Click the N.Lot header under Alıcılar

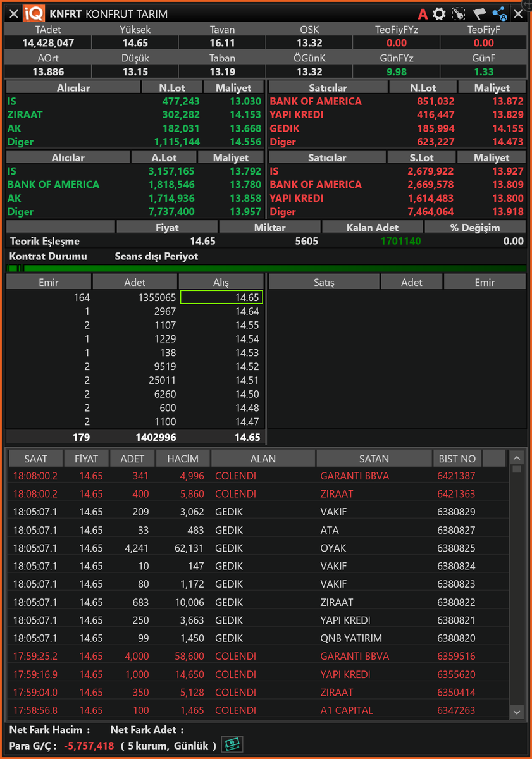(173, 88)
